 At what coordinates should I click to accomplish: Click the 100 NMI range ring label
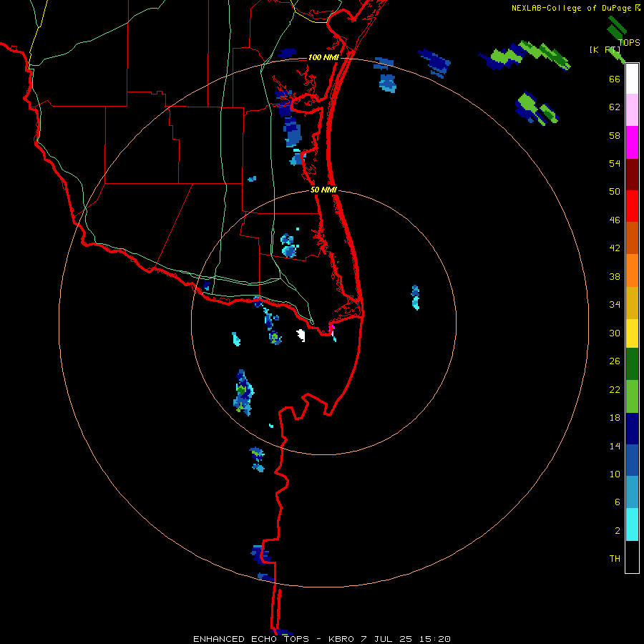(x=323, y=57)
